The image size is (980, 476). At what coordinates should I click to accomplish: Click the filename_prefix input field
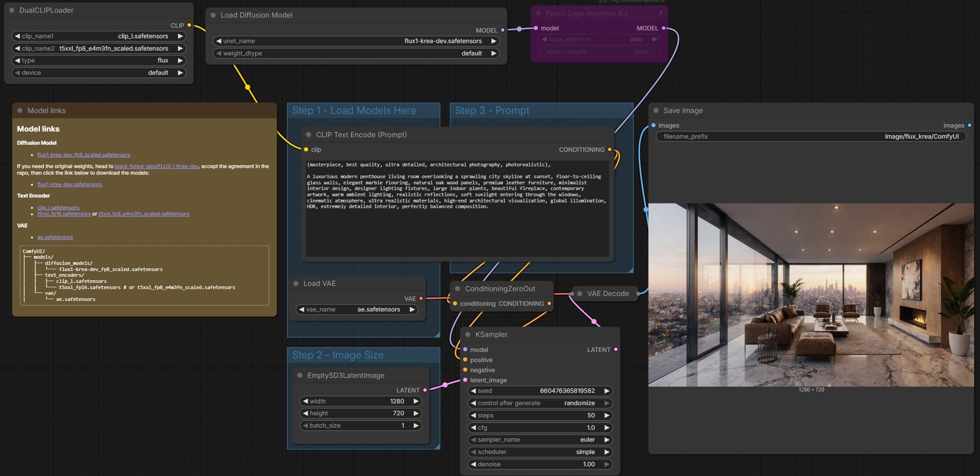[x=811, y=136]
